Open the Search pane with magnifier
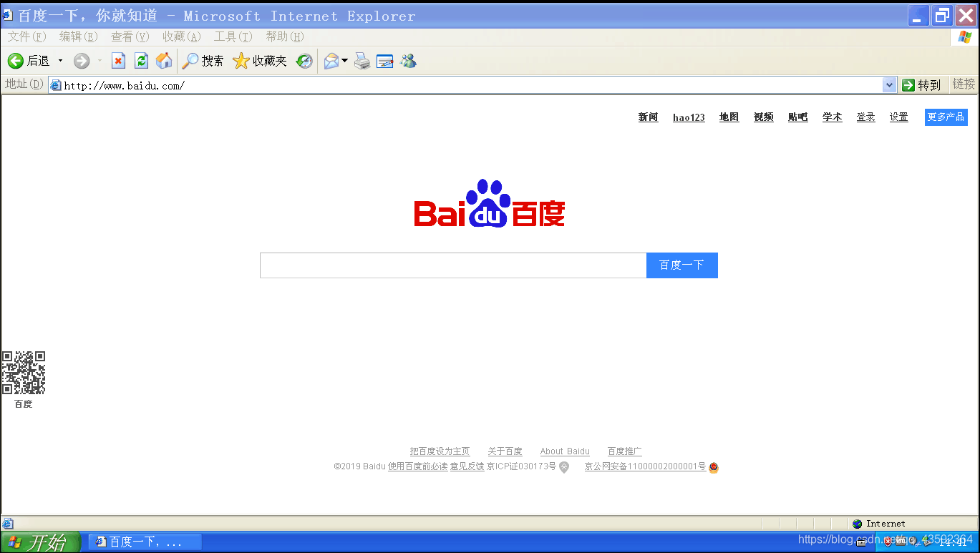This screenshot has width=980, height=553. [x=203, y=62]
